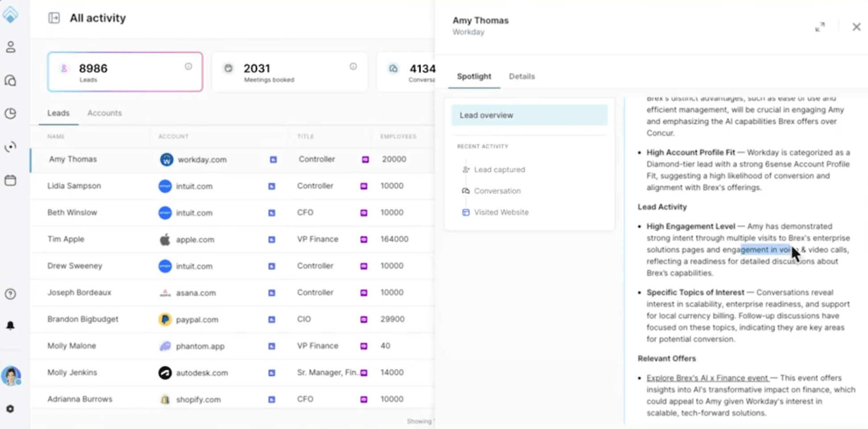Select the Beth Winslow lead name

(x=72, y=212)
